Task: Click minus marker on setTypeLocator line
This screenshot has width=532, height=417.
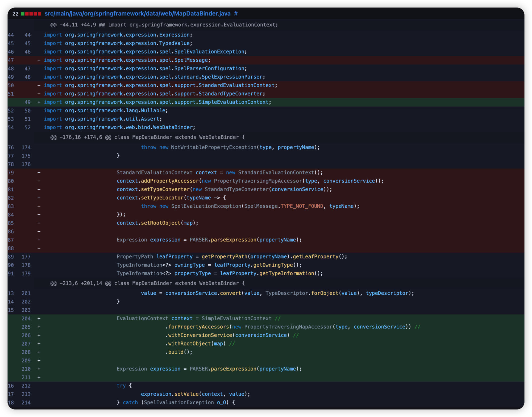Action: [39, 198]
